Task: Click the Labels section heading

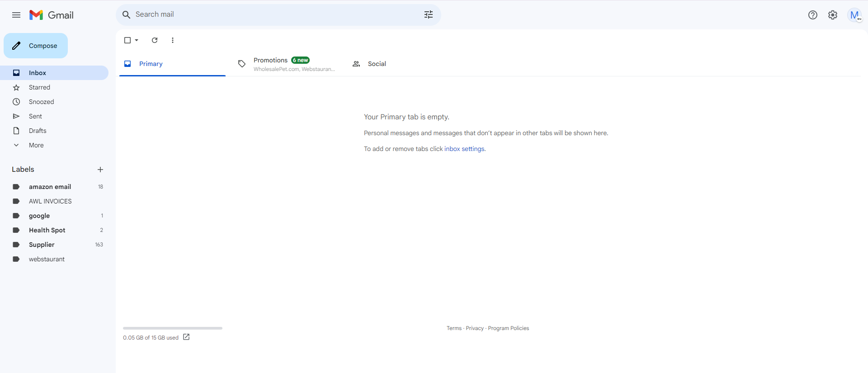Action: coord(23,169)
